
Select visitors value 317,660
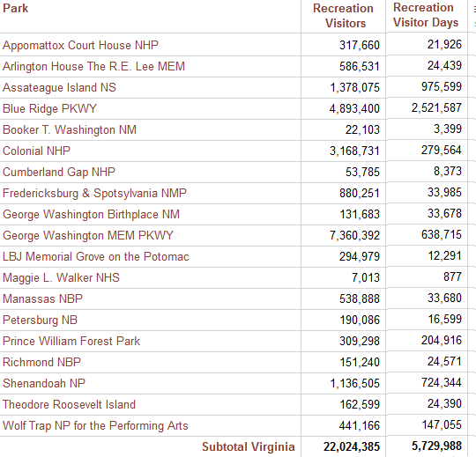360,46
